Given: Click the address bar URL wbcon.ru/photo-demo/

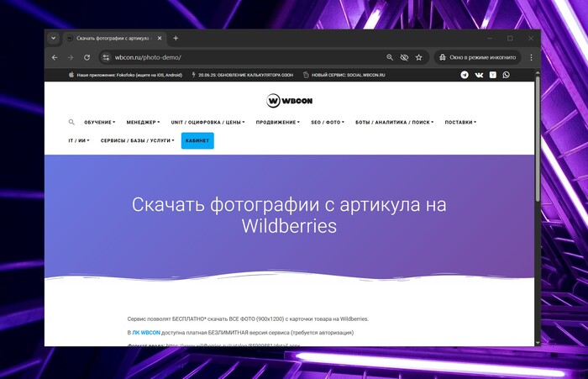Looking at the screenshot, I should coord(148,57).
